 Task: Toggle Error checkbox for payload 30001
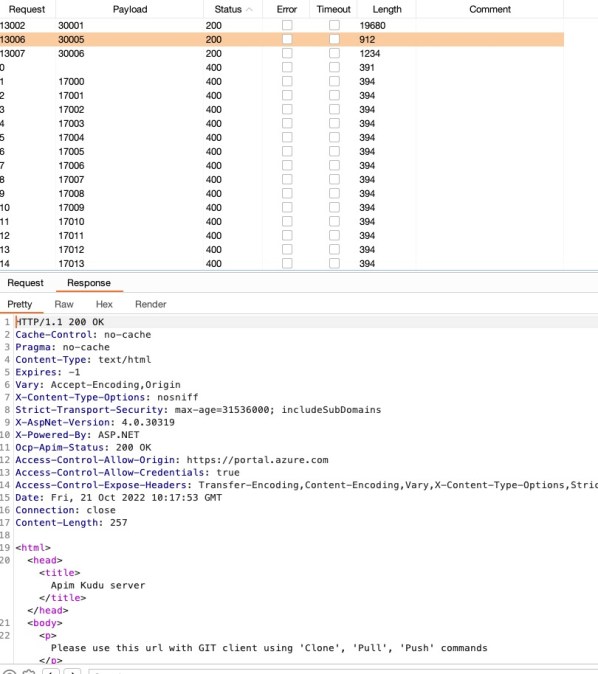287,25
